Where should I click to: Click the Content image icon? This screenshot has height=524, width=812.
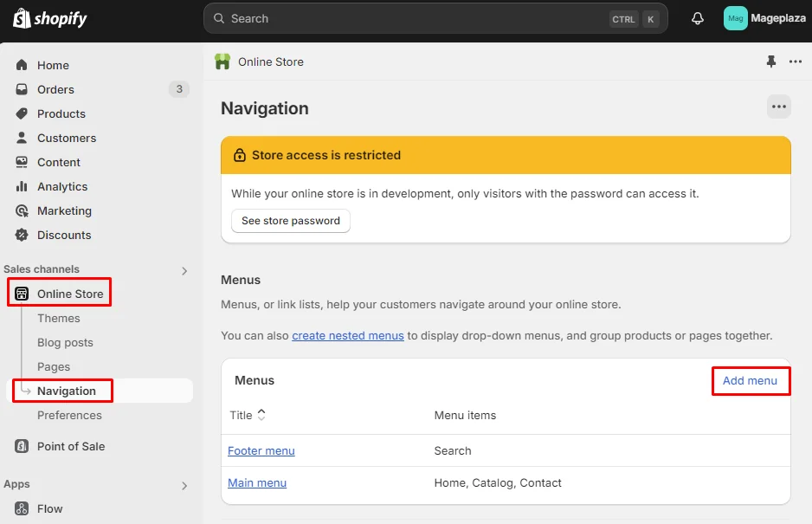coord(22,162)
